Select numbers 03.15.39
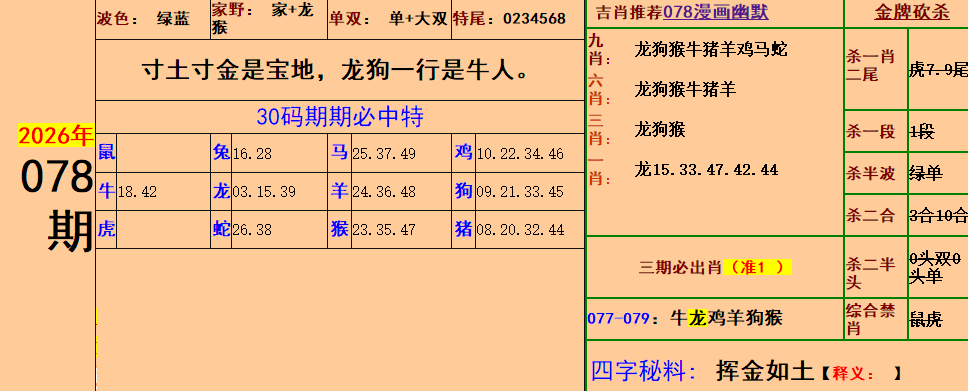Screen dimensions: 968x391 (x=264, y=192)
